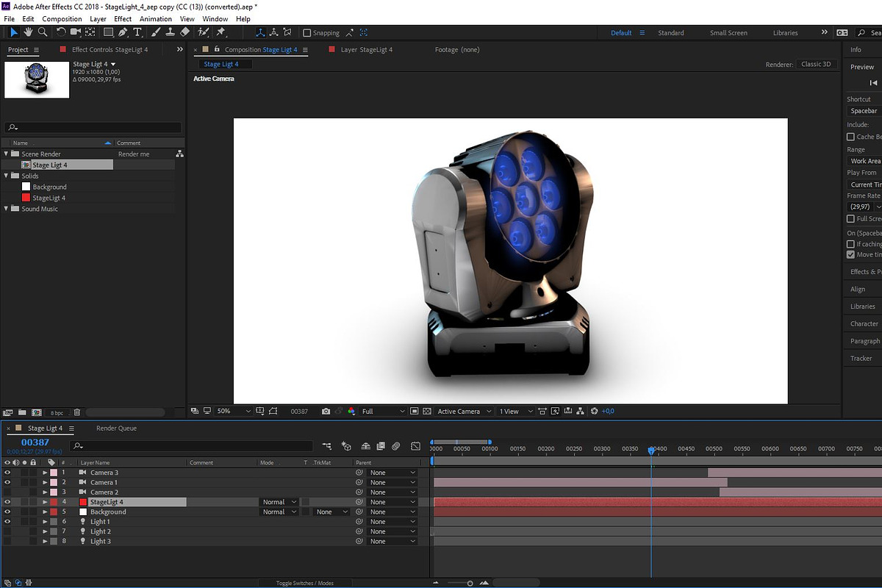Open blending Mode dropdown for Background layer

point(279,512)
